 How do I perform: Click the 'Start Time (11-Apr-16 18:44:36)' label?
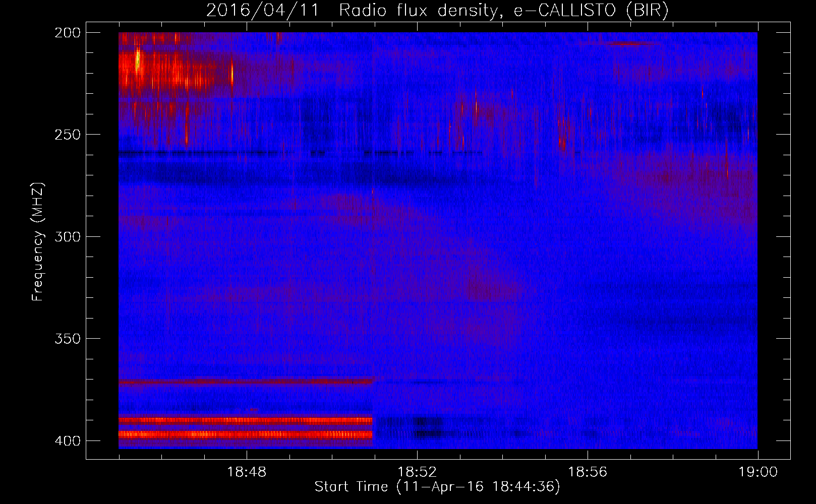pyautogui.click(x=437, y=486)
